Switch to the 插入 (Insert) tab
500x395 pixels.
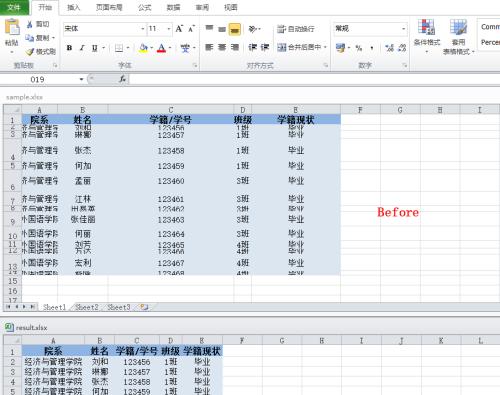74,7
